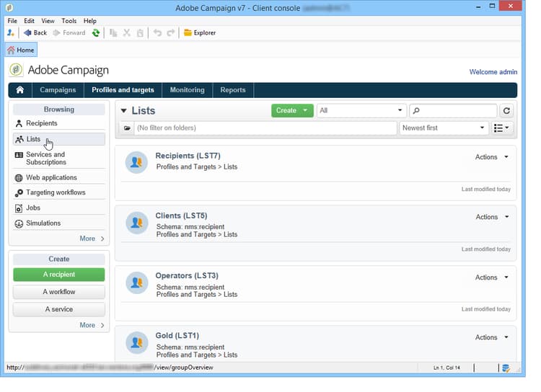Click the Recipients (LST7) list icon
This screenshot has height=392, width=541.
pos(136,162)
